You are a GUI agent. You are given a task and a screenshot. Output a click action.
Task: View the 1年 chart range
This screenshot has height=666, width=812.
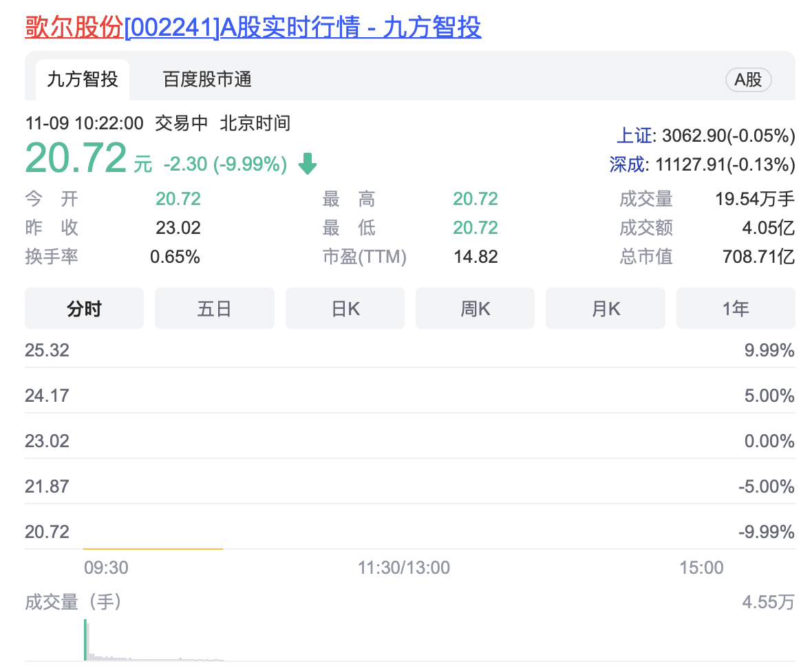[x=736, y=309]
